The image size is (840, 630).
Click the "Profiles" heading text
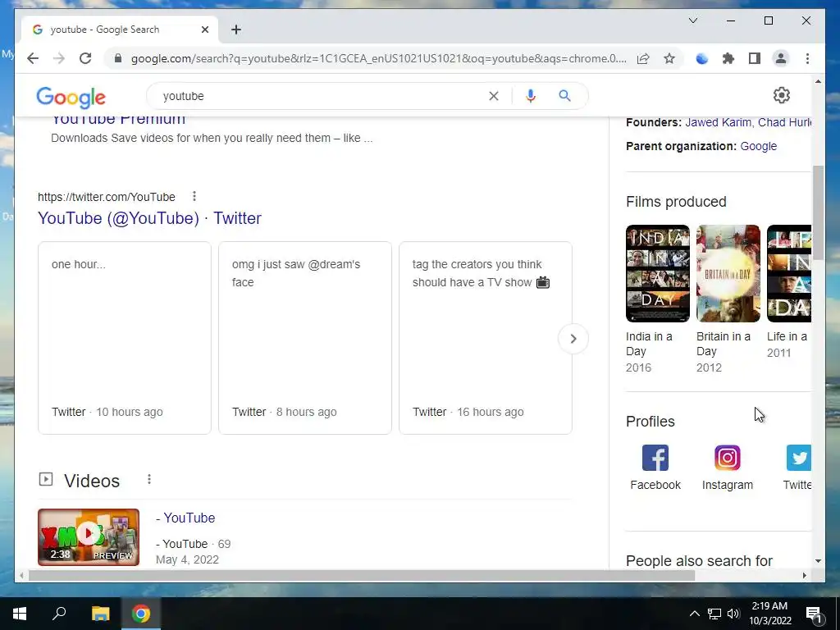tap(650, 421)
